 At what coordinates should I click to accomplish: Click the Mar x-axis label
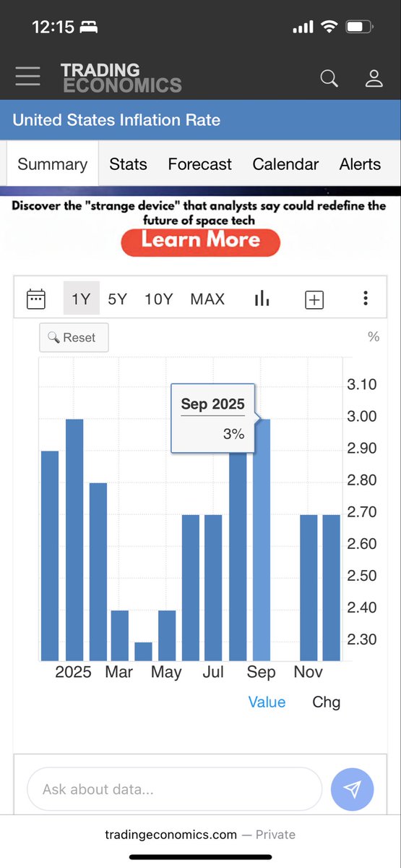[x=118, y=672]
